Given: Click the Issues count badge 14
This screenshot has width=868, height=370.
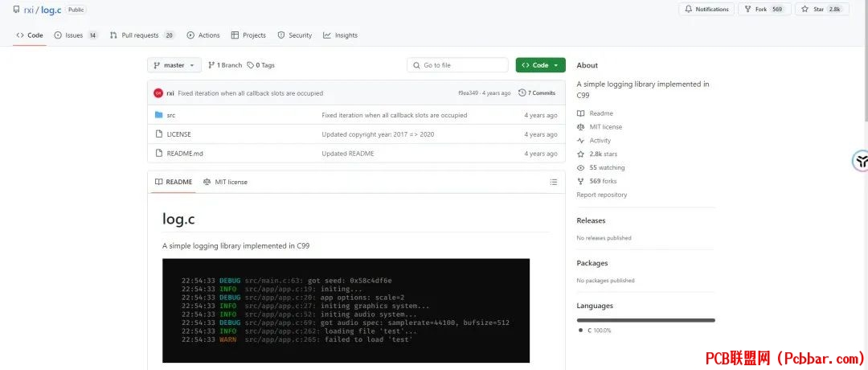Looking at the screenshot, I should click(x=92, y=35).
